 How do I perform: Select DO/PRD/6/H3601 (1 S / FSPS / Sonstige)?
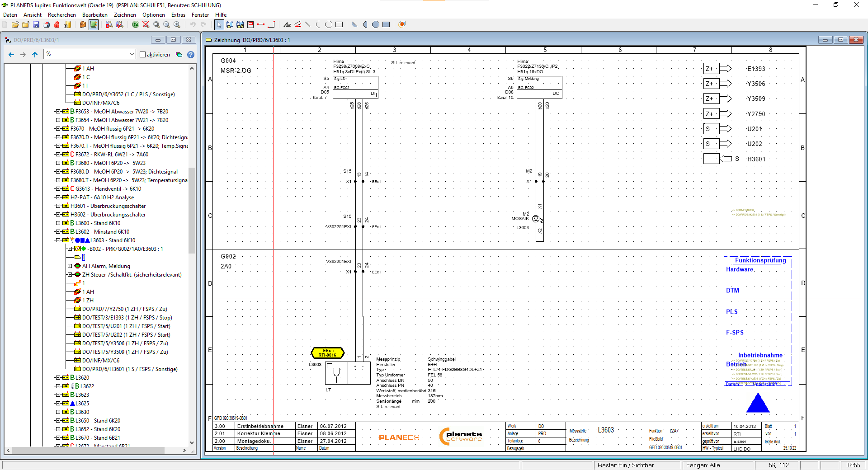coord(130,369)
